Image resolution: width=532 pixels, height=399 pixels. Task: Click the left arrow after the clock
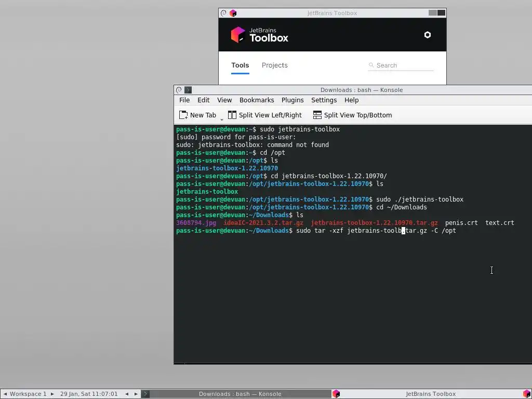pyautogui.click(x=127, y=394)
